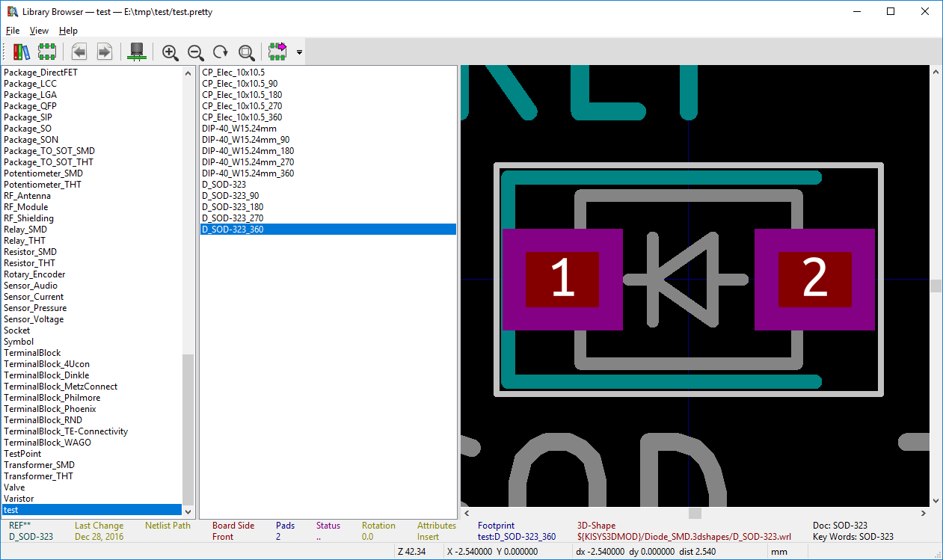Screen dimensions: 943x560
Task: Open the 3D viewer icon
Action: (137, 52)
